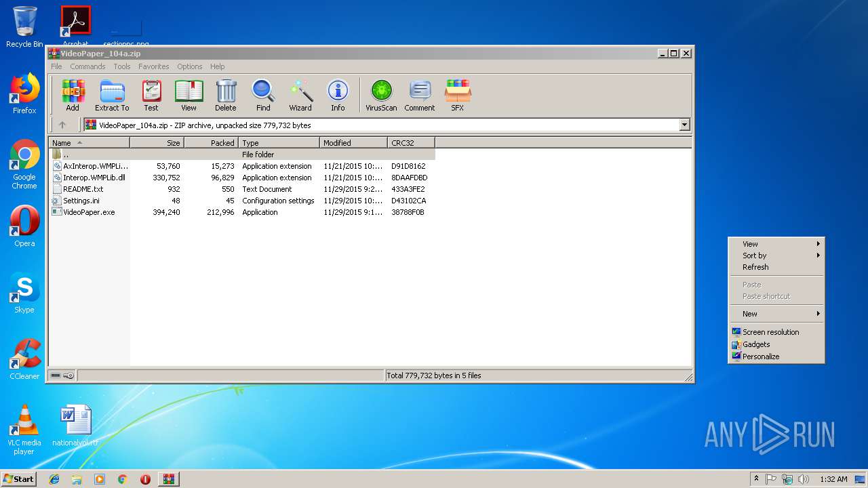Click the 1:32 AM taskbar clock

[833, 479]
